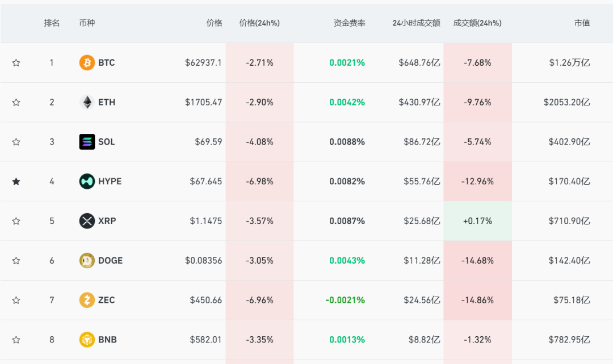613x364 pixels.
Task: Open the SOL coin name link
Action: pyautogui.click(x=106, y=142)
